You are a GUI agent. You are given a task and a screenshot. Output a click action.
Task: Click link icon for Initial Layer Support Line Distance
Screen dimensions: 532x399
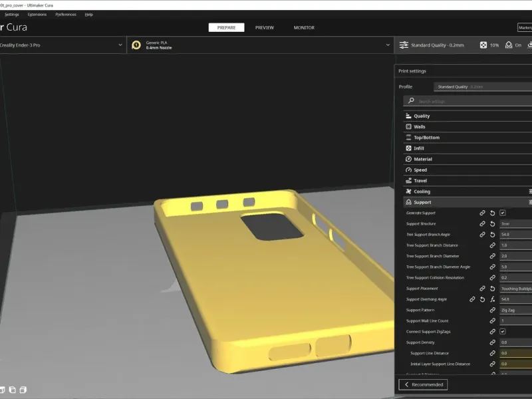[492, 364]
